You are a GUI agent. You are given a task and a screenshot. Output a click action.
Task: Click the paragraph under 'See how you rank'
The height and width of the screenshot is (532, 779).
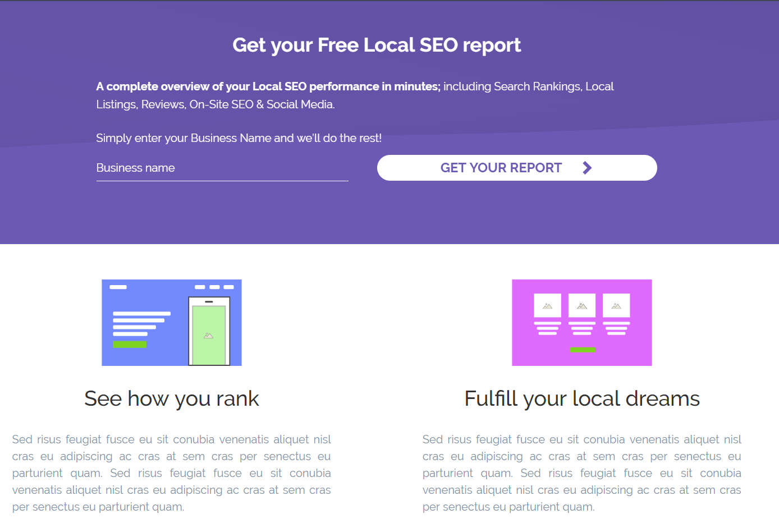[172, 473]
